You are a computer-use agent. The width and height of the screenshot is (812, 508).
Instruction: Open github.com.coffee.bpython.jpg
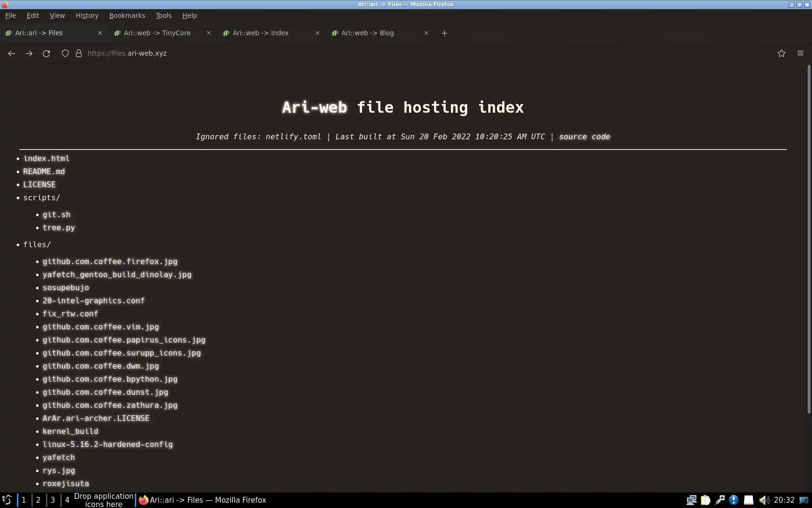(x=110, y=379)
